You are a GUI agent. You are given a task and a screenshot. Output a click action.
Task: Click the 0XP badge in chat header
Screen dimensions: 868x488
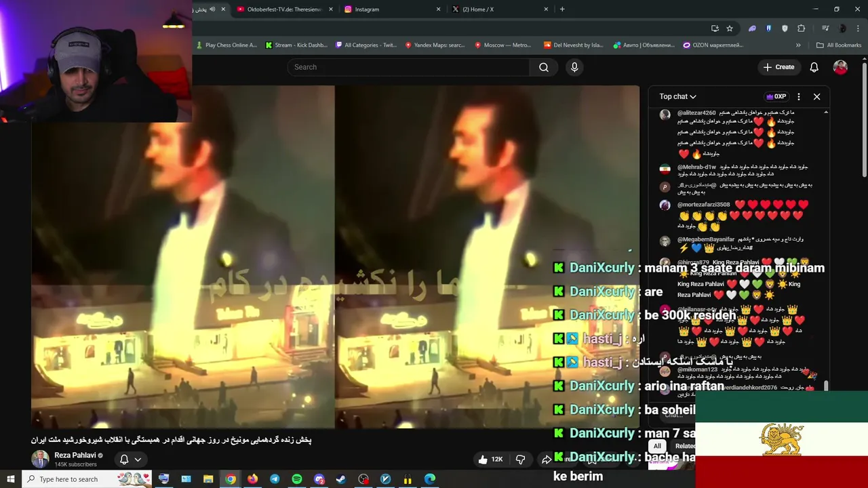pyautogui.click(x=776, y=97)
